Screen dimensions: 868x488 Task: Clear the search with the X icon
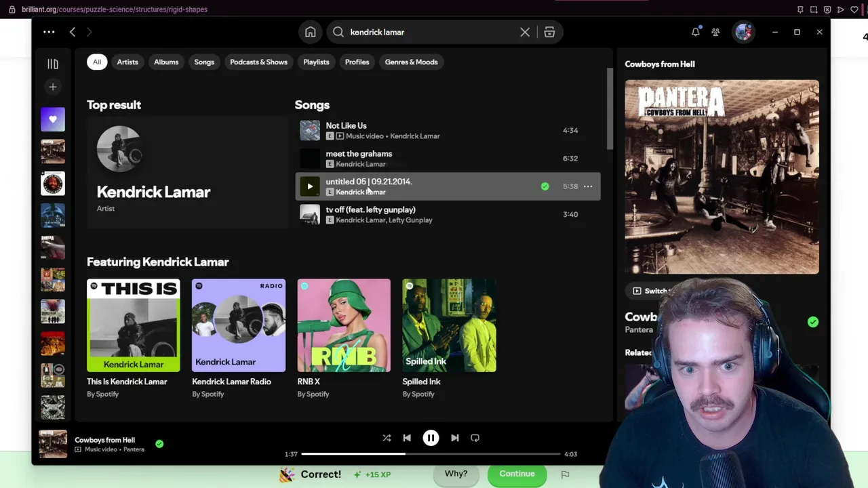pos(525,32)
